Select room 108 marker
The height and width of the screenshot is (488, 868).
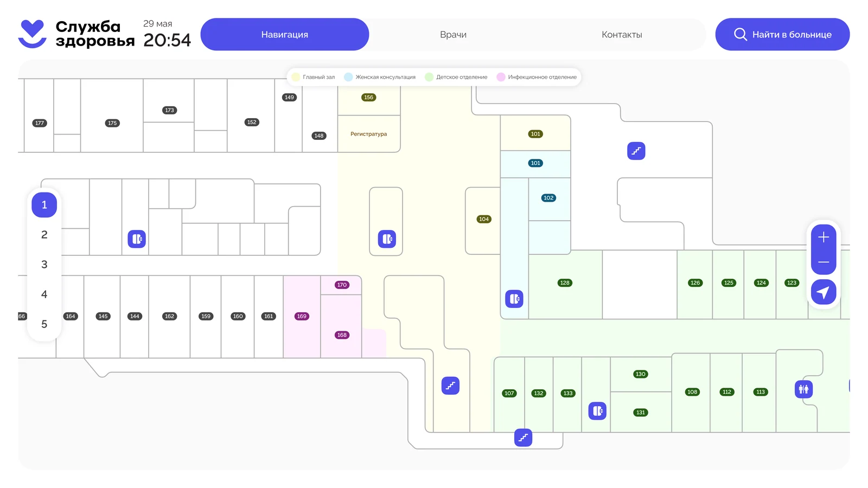point(692,392)
